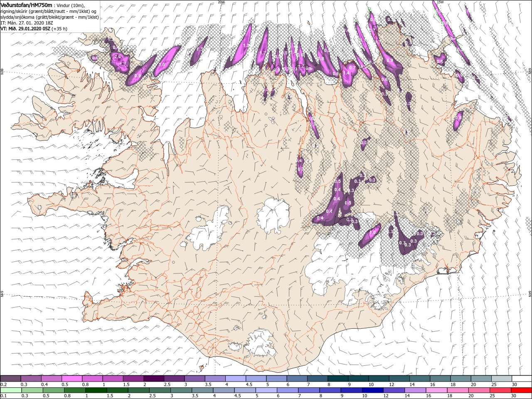Click the '15W' longitude label at top
The width and height of the screenshot is (532, 399).
(x=440, y=2)
